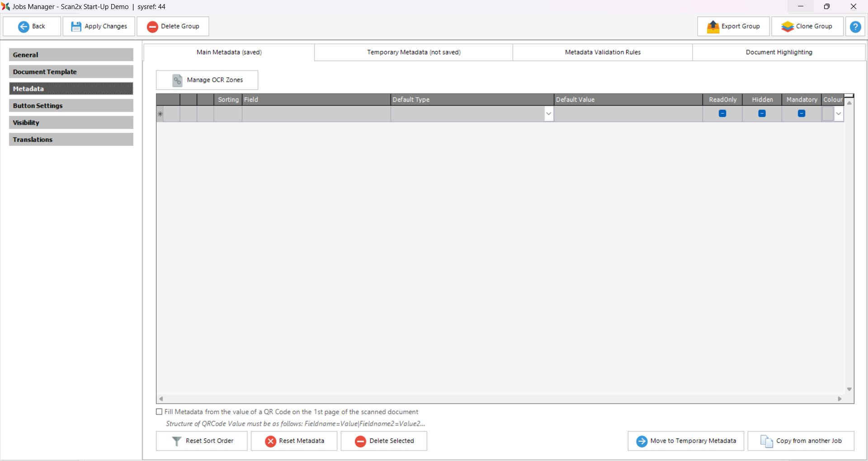Click the Reset Sort Order funnel icon

177,441
